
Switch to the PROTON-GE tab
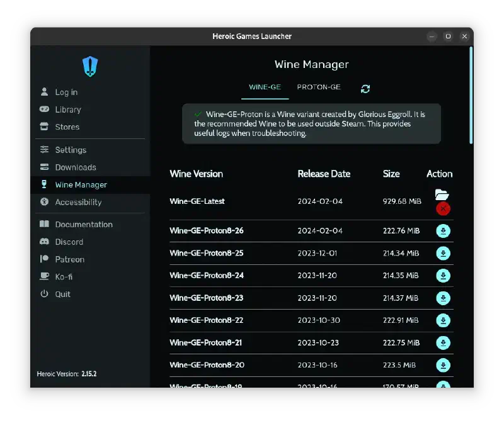pyautogui.click(x=319, y=87)
